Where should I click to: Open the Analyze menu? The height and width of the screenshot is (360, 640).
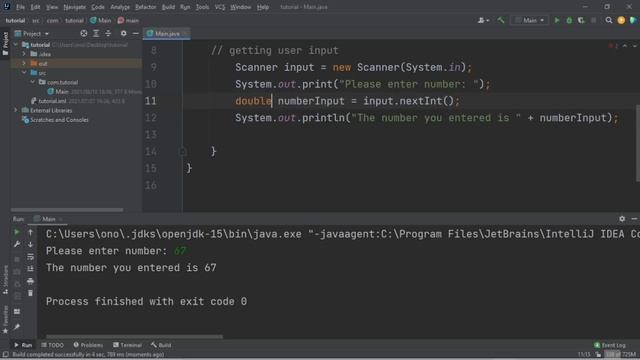pos(120,7)
